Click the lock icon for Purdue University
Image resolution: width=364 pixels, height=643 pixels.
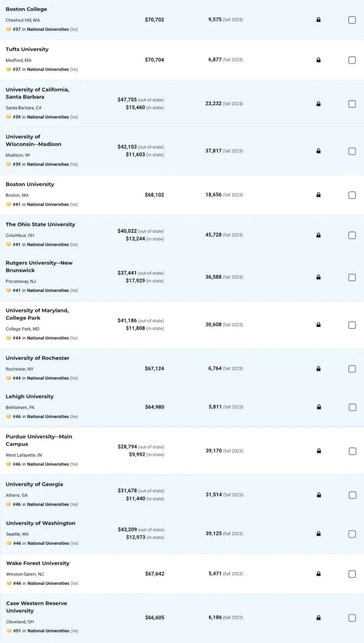coord(319,451)
